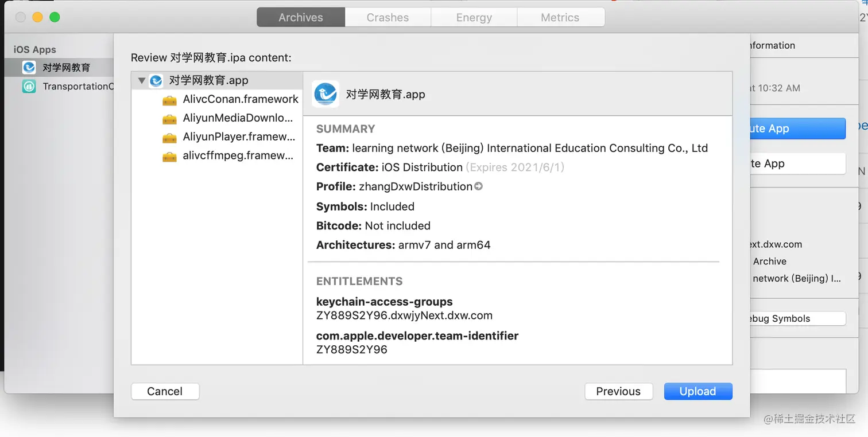Click the AliyunPlayer framework toolbox icon
Screen dimensions: 868x437
click(x=169, y=138)
